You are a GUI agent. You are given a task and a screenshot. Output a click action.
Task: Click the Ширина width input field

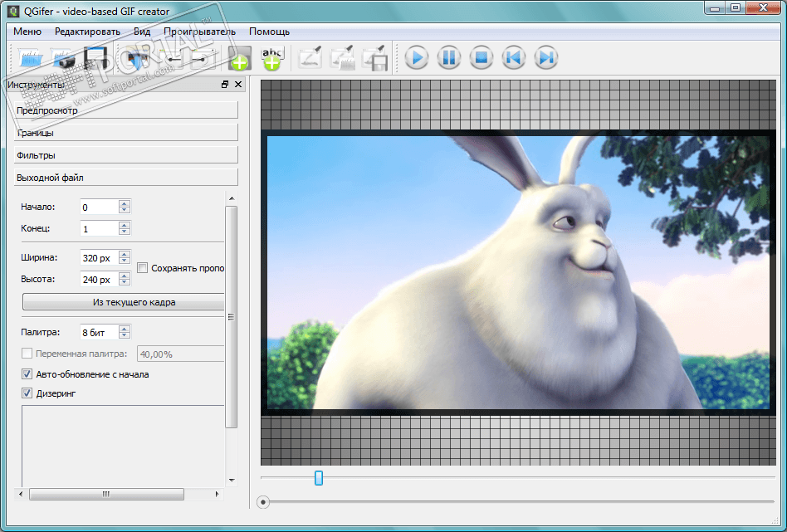point(99,258)
